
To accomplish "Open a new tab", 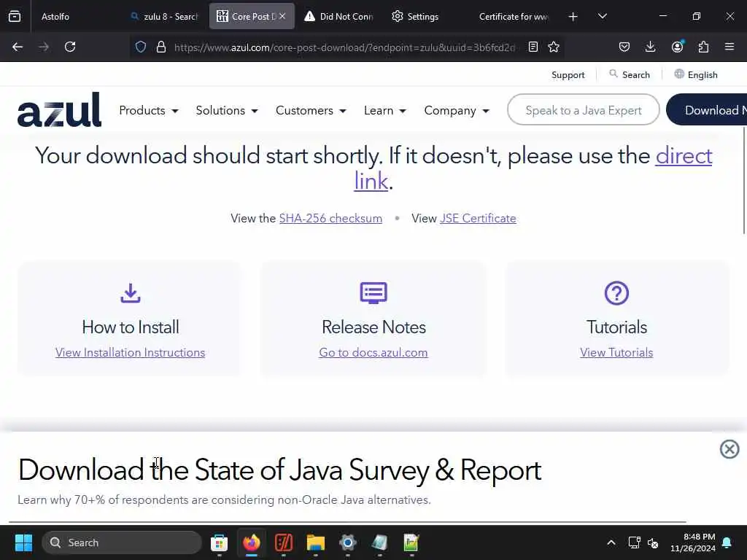I will (573, 17).
